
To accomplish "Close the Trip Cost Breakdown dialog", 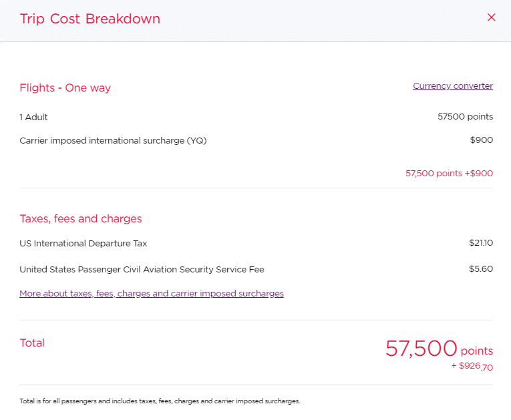I will 492,17.
